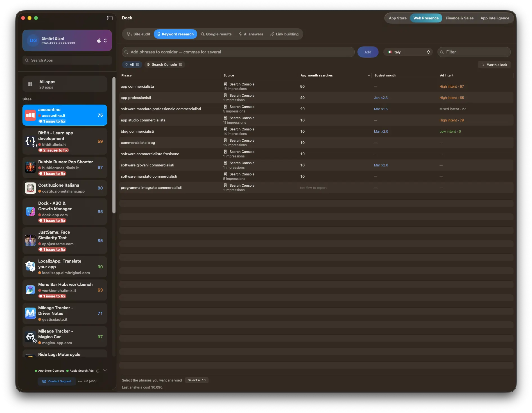Open the AI answers tab
532x413 pixels.
point(251,34)
